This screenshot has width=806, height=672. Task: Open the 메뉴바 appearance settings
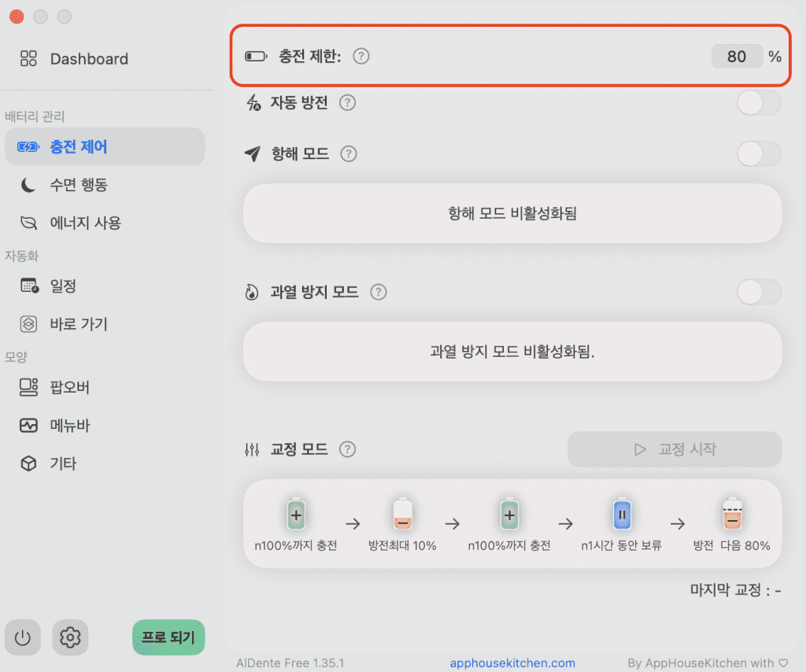coord(69,426)
